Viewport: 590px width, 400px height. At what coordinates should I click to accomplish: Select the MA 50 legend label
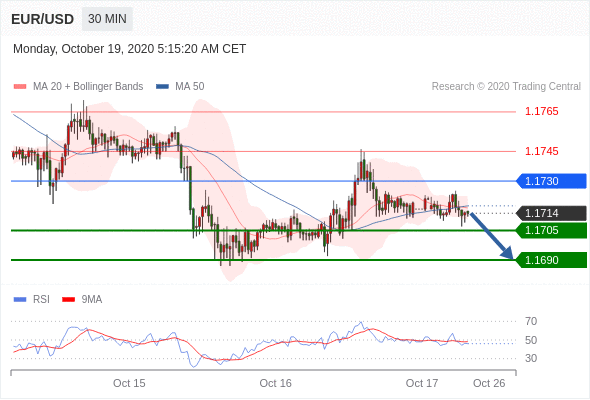[190, 87]
